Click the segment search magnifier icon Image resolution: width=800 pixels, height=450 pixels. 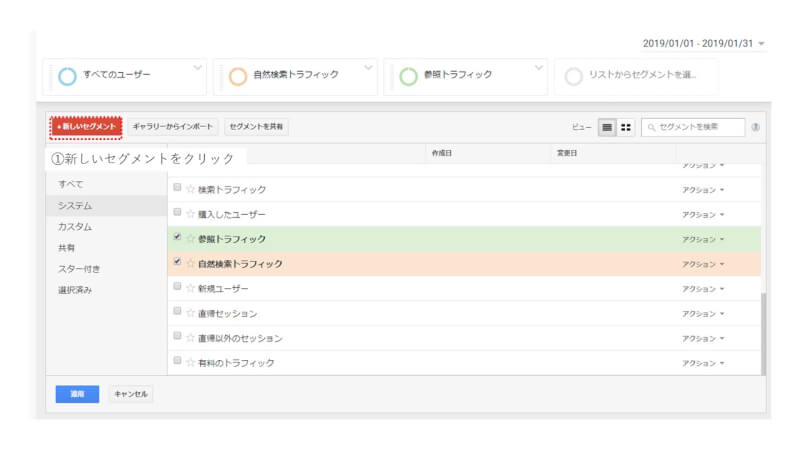(651, 127)
